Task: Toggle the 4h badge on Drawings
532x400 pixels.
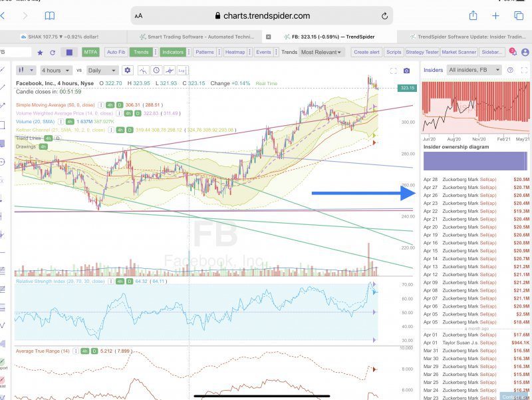Action: click(43, 146)
